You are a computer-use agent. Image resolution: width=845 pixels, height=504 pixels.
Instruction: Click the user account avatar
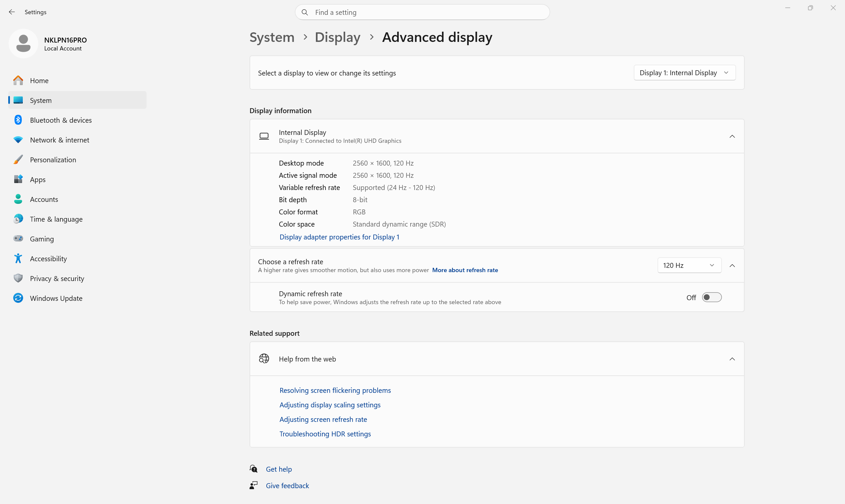coord(23,44)
